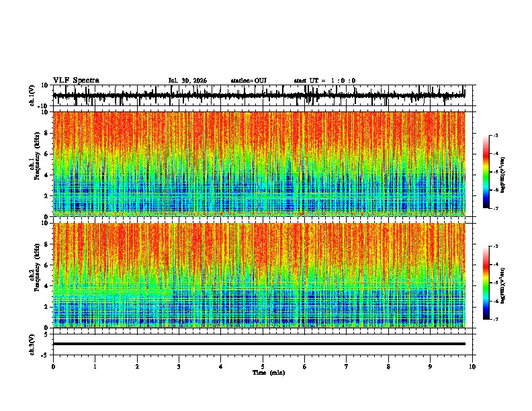The height and width of the screenshot is (411, 532).
Task: Click time axis tick label 0
Action: (x=53, y=367)
